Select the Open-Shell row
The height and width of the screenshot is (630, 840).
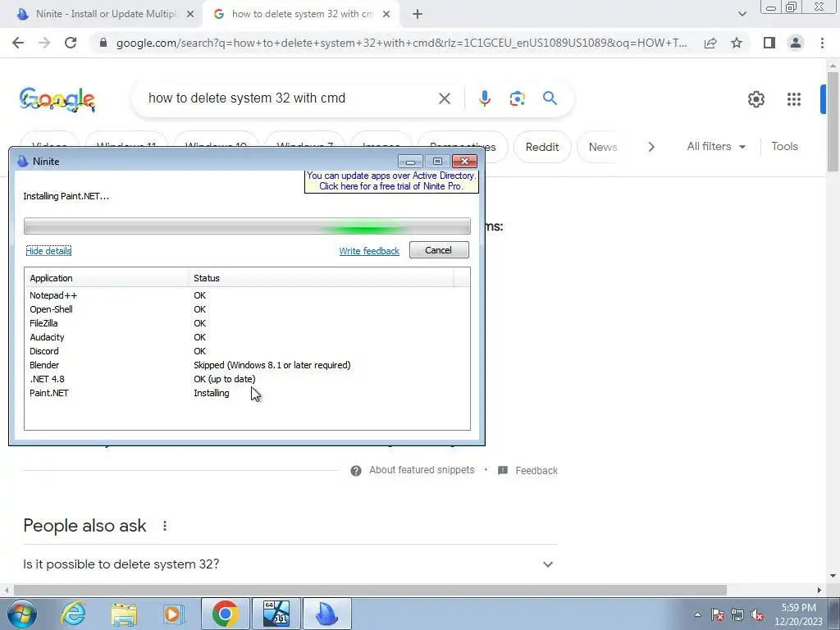(x=247, y=309)
